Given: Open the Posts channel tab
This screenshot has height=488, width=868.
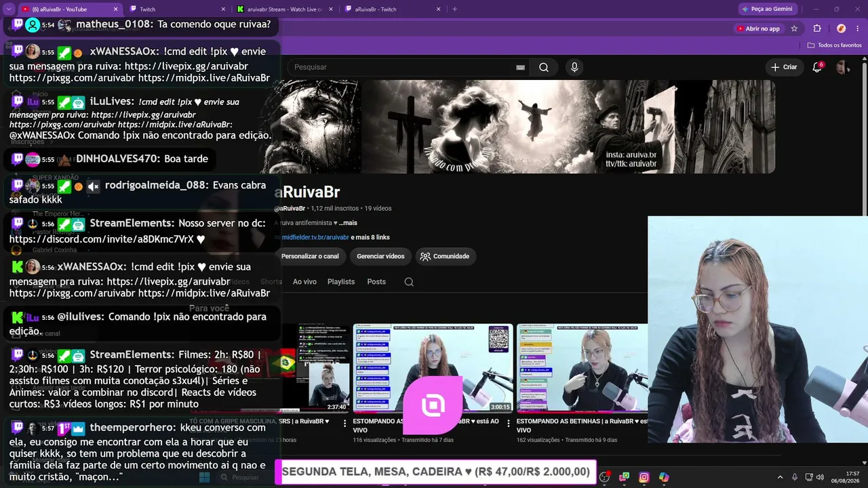Looking at the screenshot, I should [x=376, y=282].
